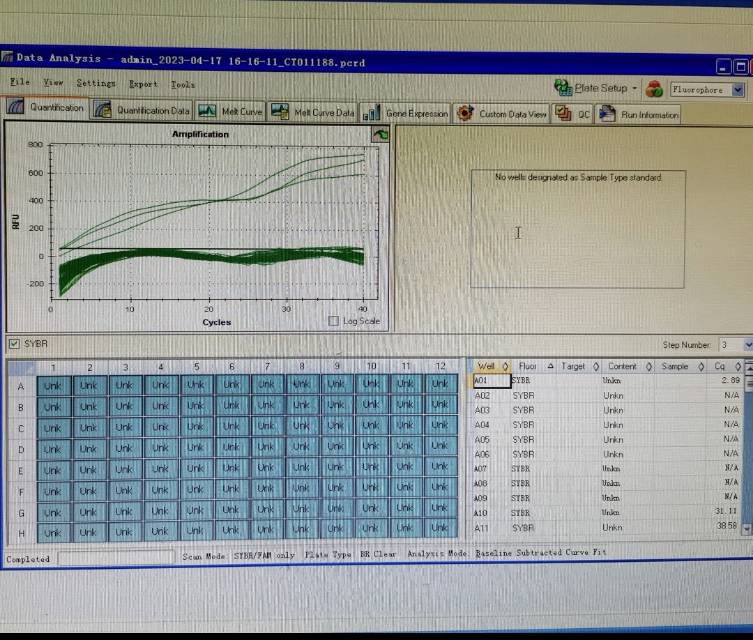Sort by the Target column header

(x=579, y=366)
